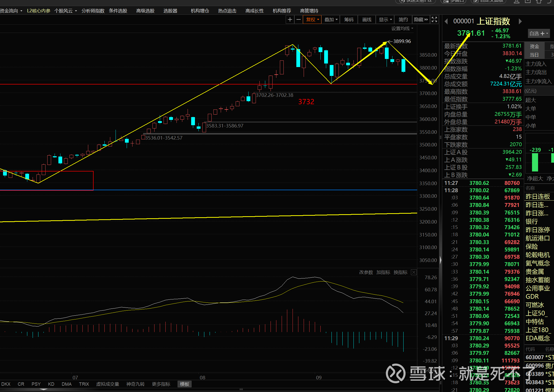Click the zoom in plus button
The image size is (554, 392).
coord(290,19)
